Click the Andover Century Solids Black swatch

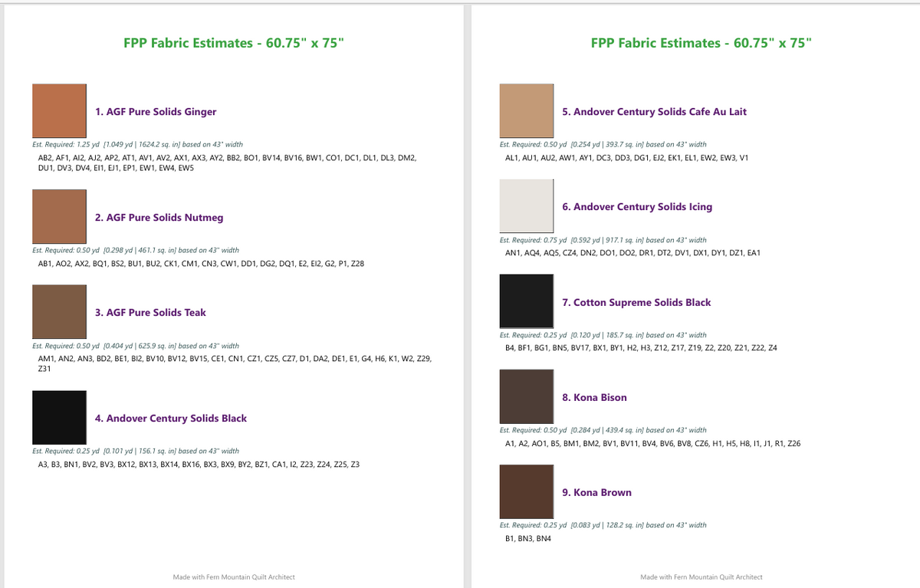click(59, 418)
